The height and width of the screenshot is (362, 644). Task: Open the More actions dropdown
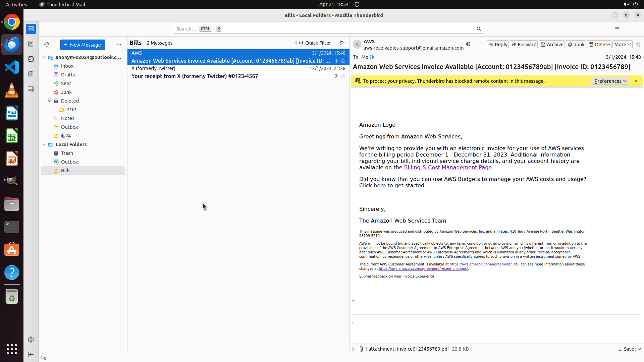(x=622, y=45)
